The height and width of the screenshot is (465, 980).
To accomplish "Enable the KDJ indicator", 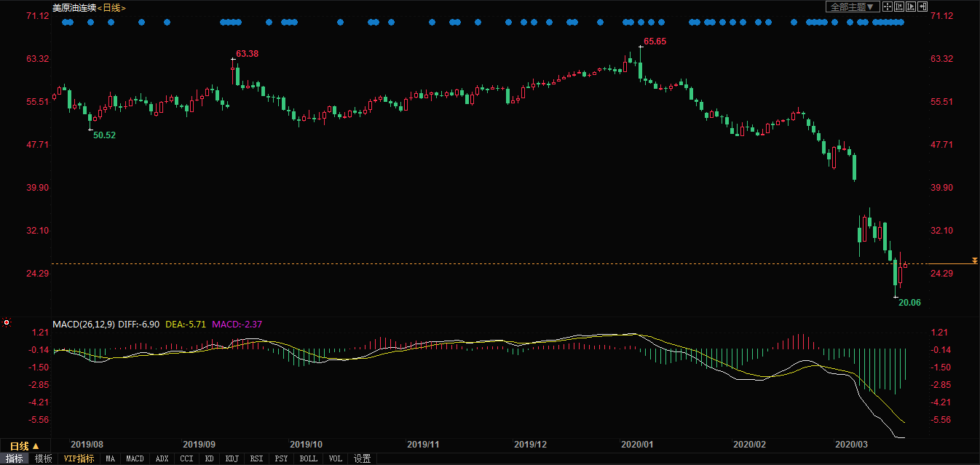I will coord(232,458).
